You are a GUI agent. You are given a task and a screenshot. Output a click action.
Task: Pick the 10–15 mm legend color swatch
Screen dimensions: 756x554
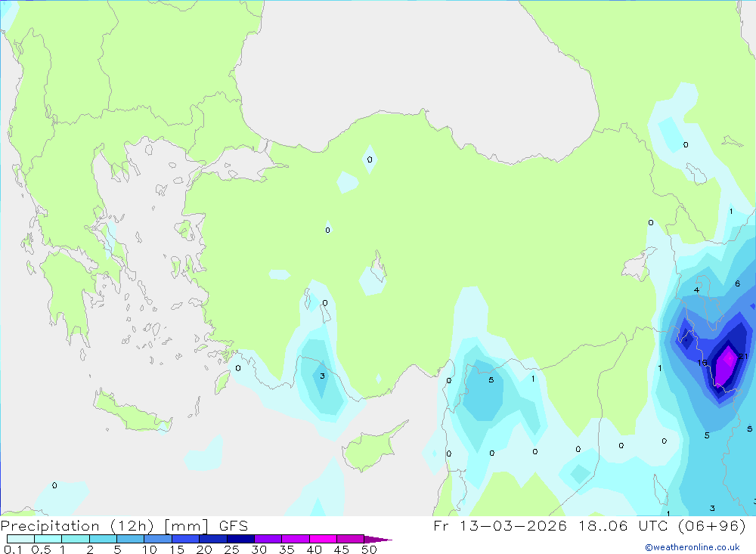[x=158, y=539]
